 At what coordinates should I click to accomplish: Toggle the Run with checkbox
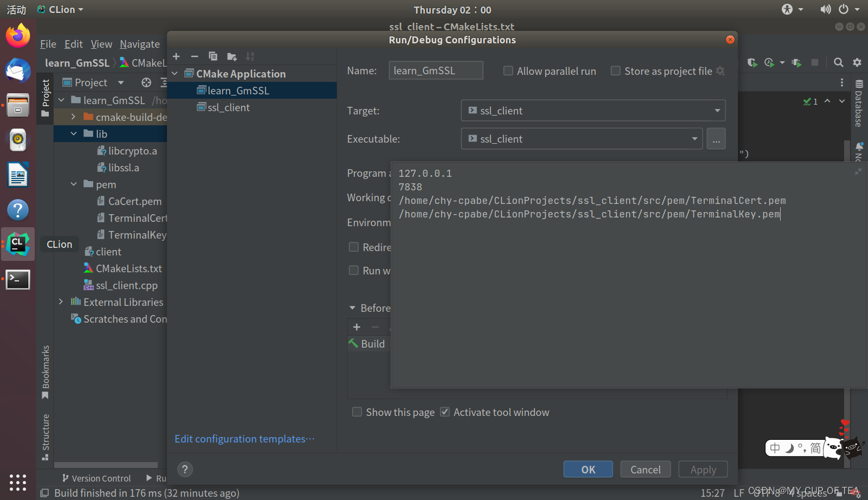[x=353, y=270]
